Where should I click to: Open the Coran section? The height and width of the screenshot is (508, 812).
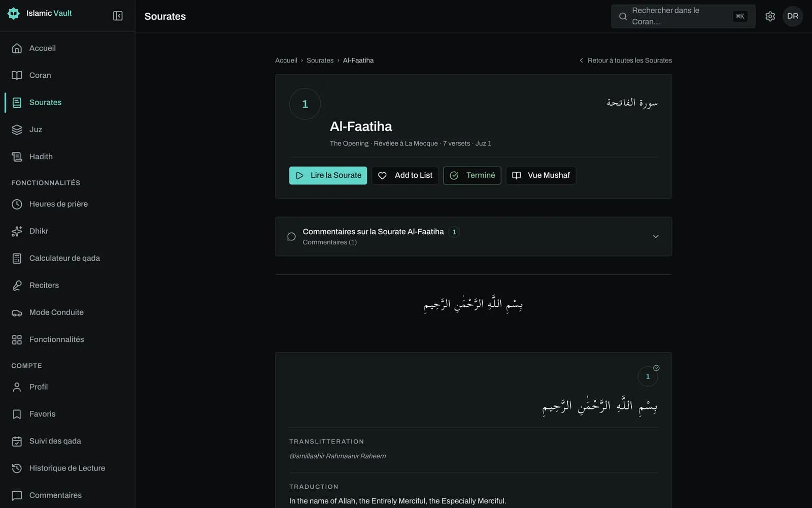tap(67, 75)
